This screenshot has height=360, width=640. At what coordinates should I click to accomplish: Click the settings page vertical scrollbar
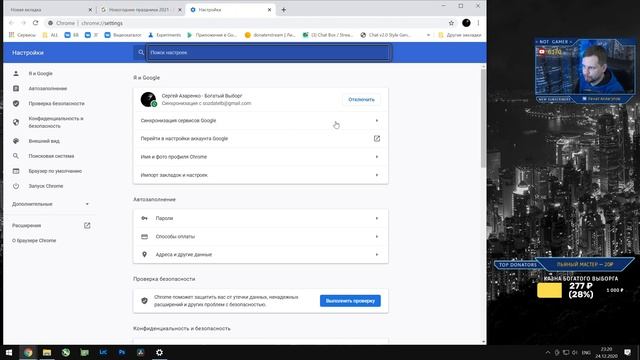click(483, 118)
